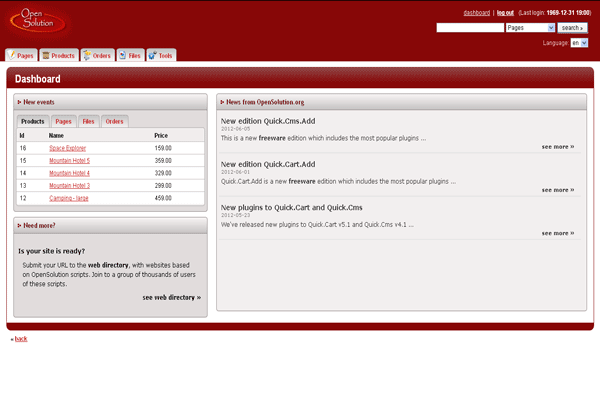Click the Products tab box icon
This screenshot has width=600, height=400.
pos(46,56)
